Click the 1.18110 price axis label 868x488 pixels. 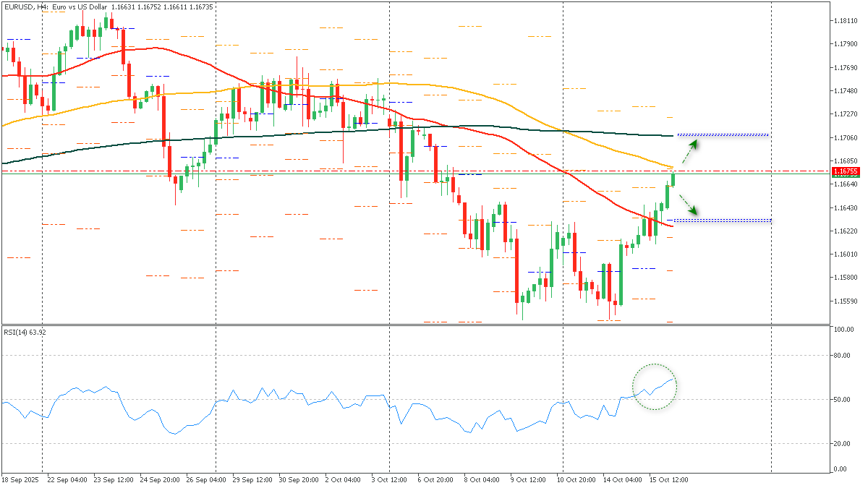point(845,21)
